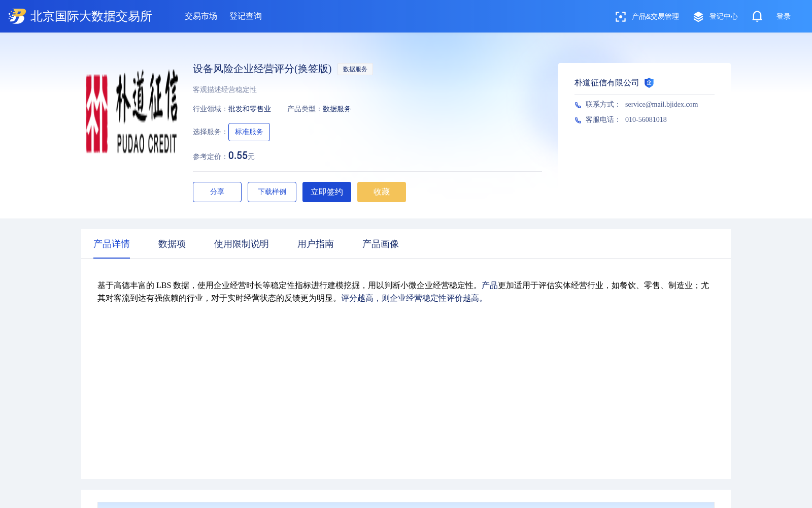Click the phone icon beside 客服电话
812x508 pixels.
578,120
